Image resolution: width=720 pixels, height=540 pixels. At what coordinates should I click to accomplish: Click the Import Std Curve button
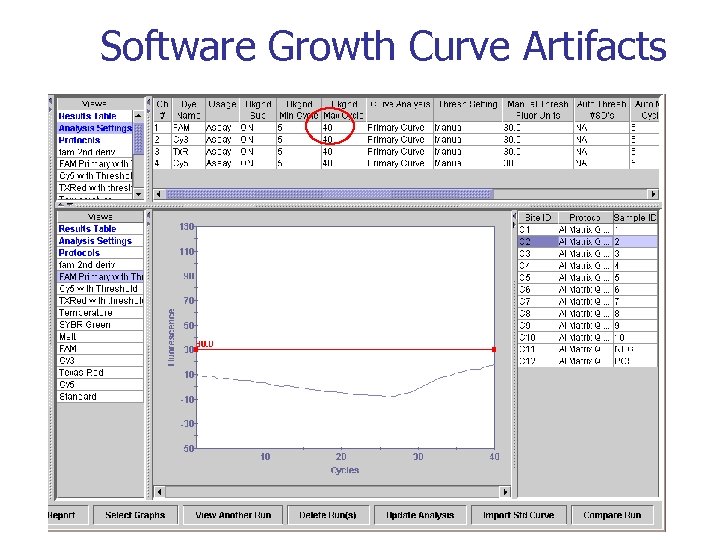click(518, 515)
